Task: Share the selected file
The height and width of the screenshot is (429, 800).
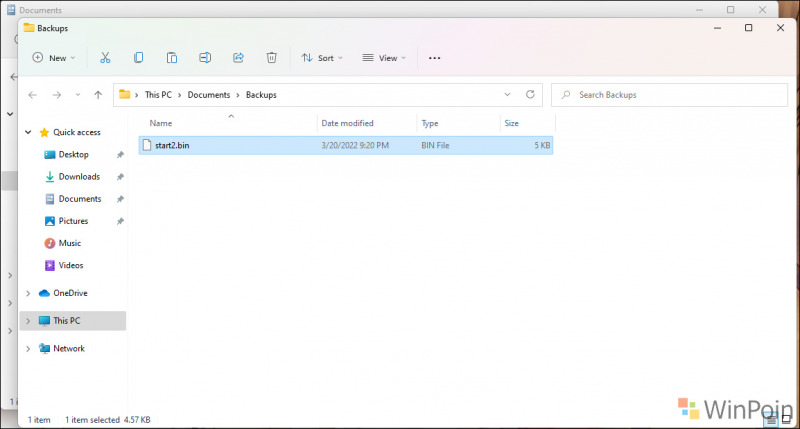Action: [238, 58]
